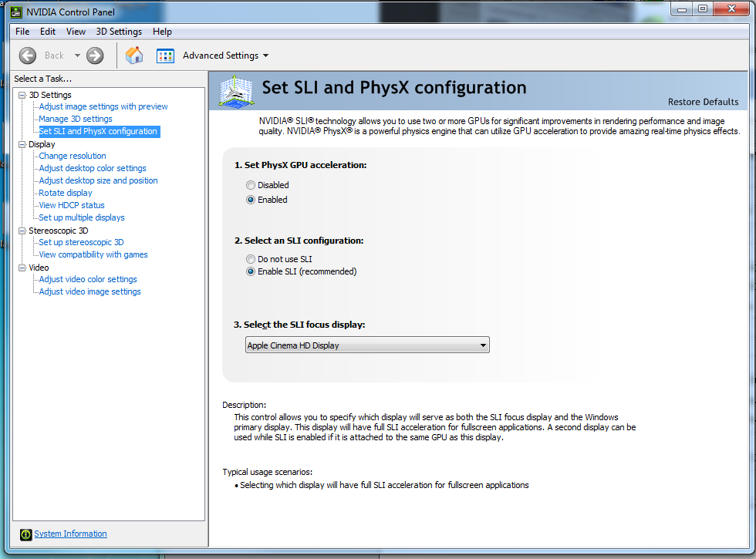Close the NVIDIA Control Panel window
The height and width of the screenshot is (559, 756).
coord(732,9)
